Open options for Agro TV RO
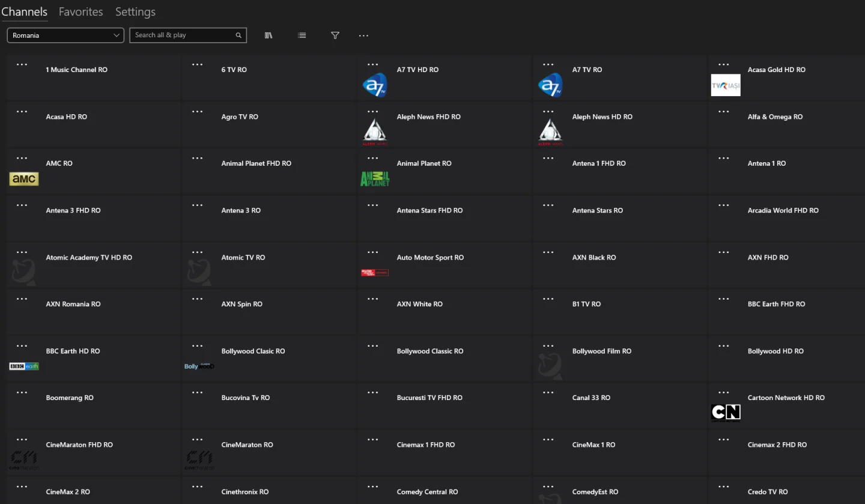The width and height of the screenshot is (865, 504). (197, 112)
